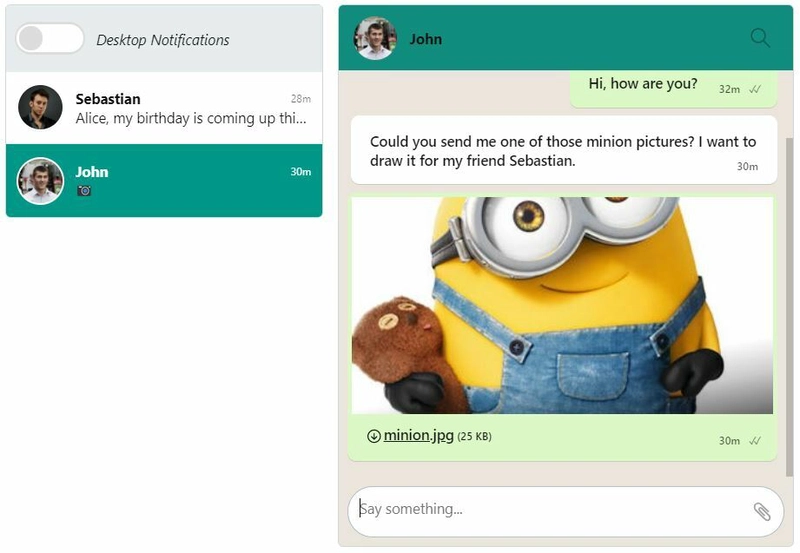Click "Alice, my birthday is coming up" preview

(191, 118)
